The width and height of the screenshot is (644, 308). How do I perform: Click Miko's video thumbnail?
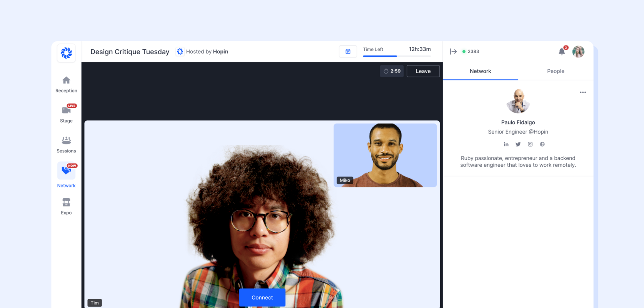(x=385, y=155)
